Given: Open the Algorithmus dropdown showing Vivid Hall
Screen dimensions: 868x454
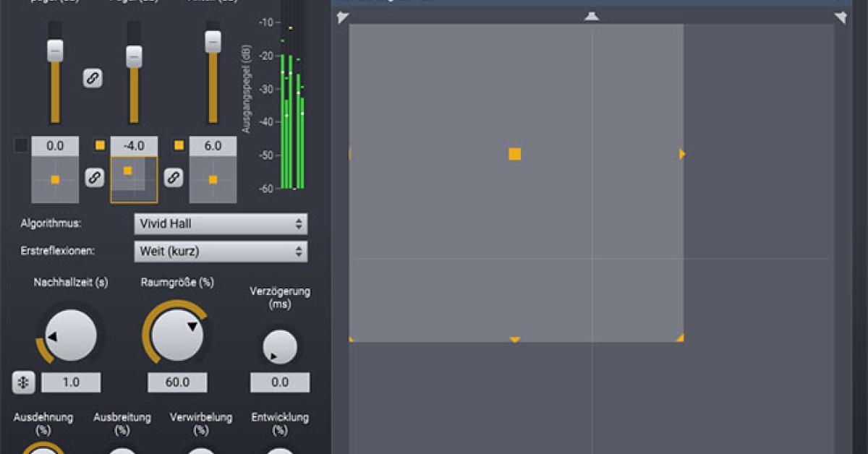Looking at the screenshot, I should pos(221,224).
